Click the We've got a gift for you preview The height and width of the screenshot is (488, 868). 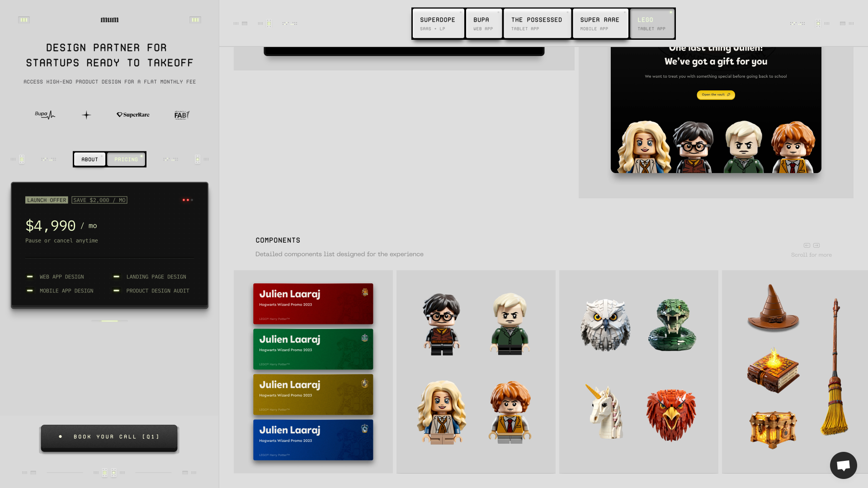point(716,110)
